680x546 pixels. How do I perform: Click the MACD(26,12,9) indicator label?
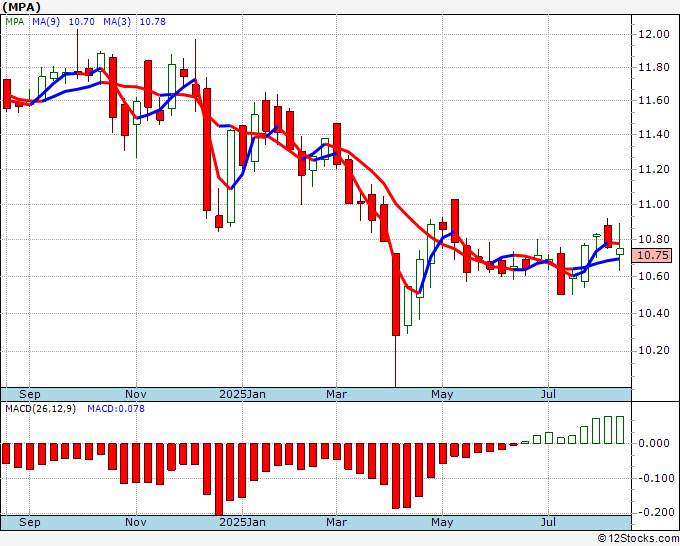click(40, 409)
